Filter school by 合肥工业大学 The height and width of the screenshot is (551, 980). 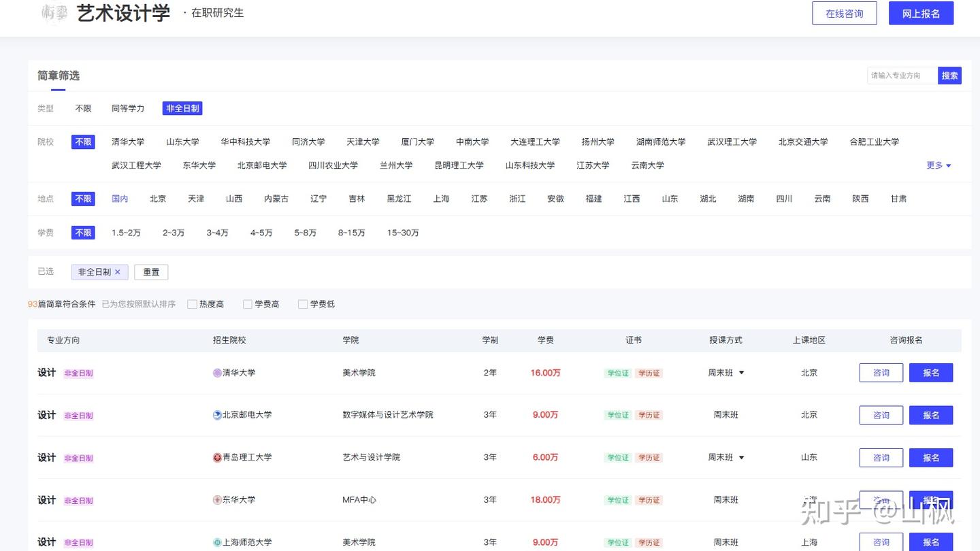874,142
